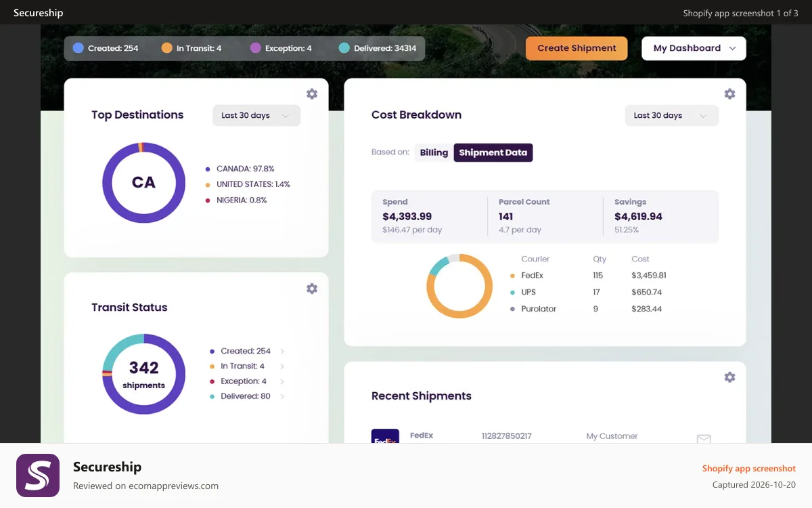The image size is (812, 508).
Task: Open Cost Breakdown card settings gear
Action: [x=729, y=94]
